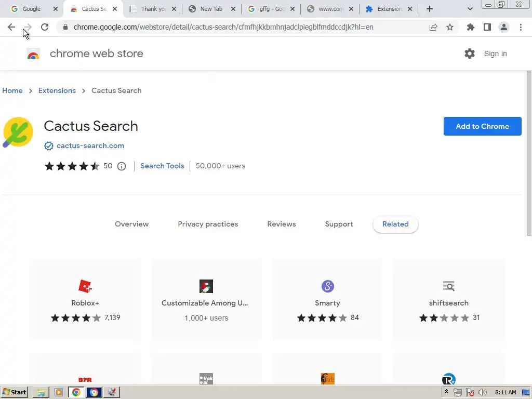Click the rating info icon
This screenshot has height=399, width=532.
(122, 166)
